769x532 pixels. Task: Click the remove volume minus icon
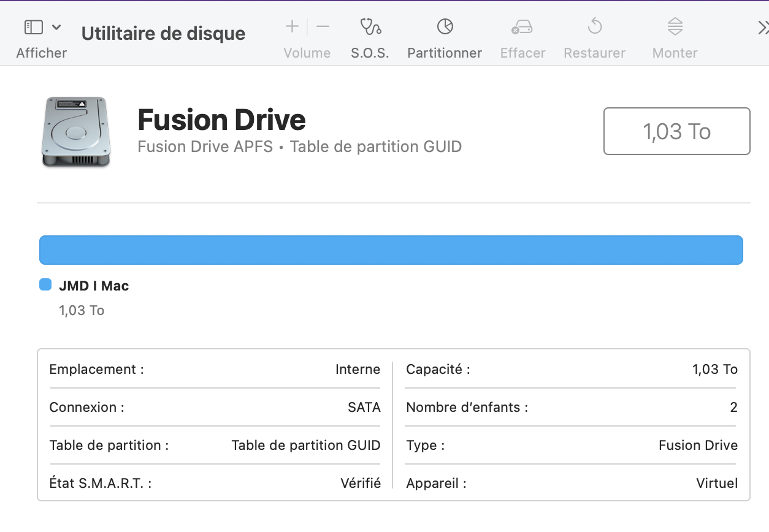323,26
